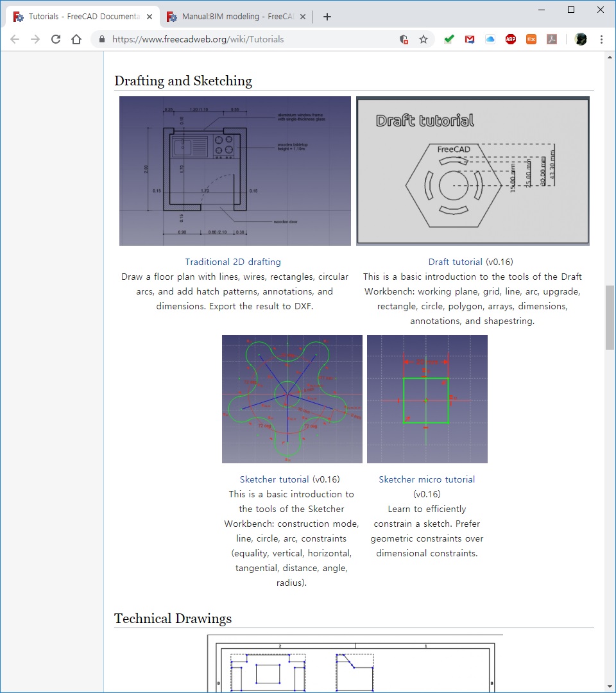Viewport: 616px width, 693px height.
Task: Open a new browser tab
Action: click(x=327, y=17)
